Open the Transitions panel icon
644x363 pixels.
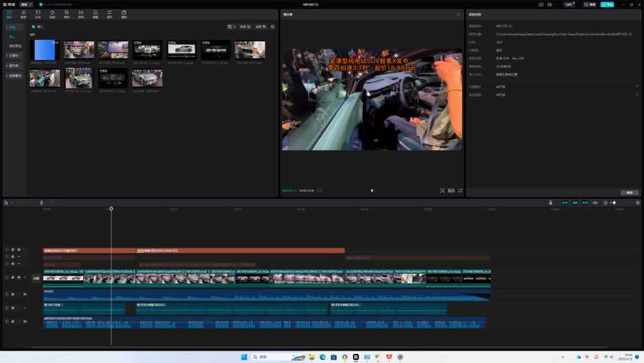(x=81, y=14)
